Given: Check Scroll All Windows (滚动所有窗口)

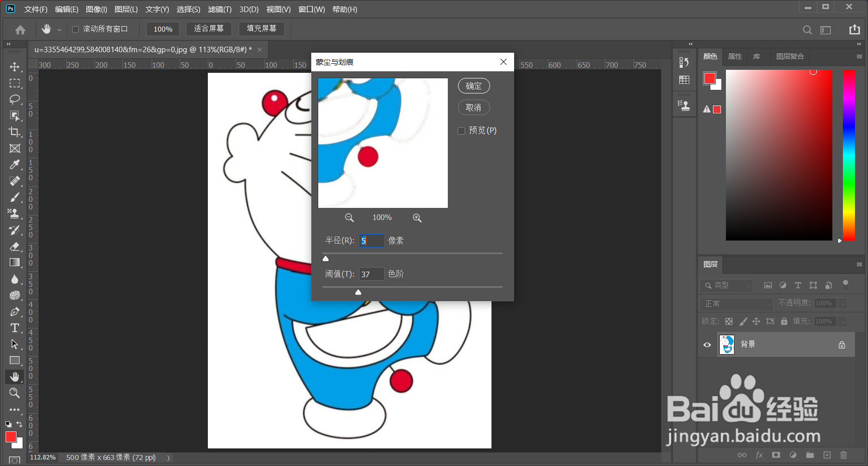Looking at the screenshot, I should (x=76, y=29).
